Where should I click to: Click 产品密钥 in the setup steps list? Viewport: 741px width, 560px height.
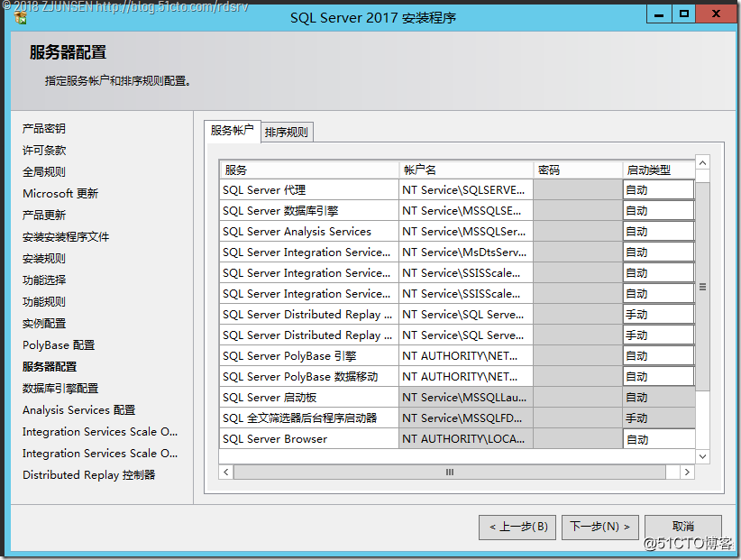point(44,129)
